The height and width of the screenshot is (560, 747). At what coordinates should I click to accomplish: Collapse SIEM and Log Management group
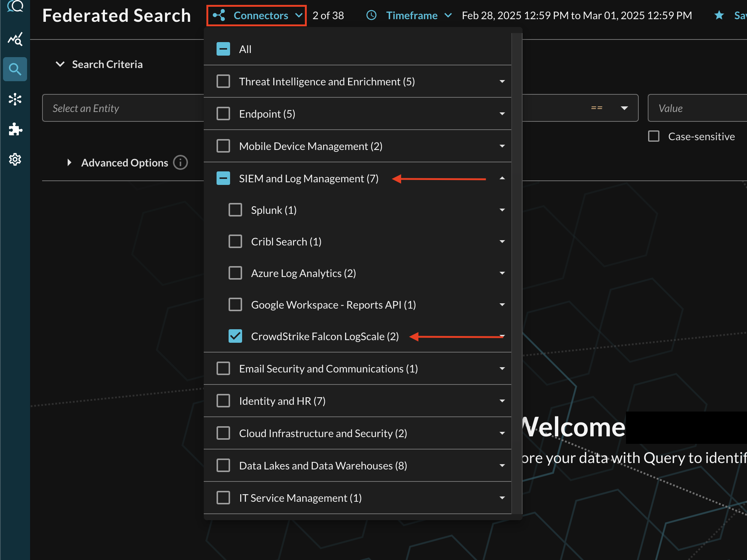(502, 179)
